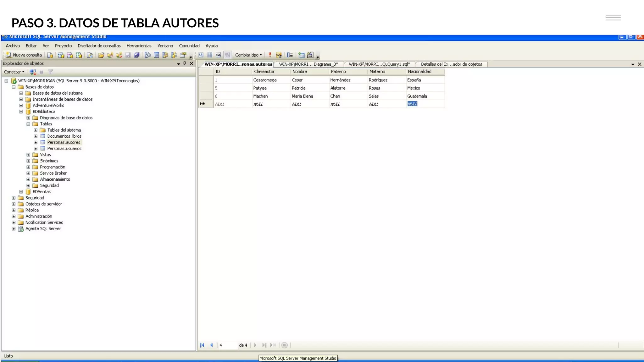Switch to the Diagrama_0* tab
Viewport: 644px width, 362px height.
tap(308, 64)
